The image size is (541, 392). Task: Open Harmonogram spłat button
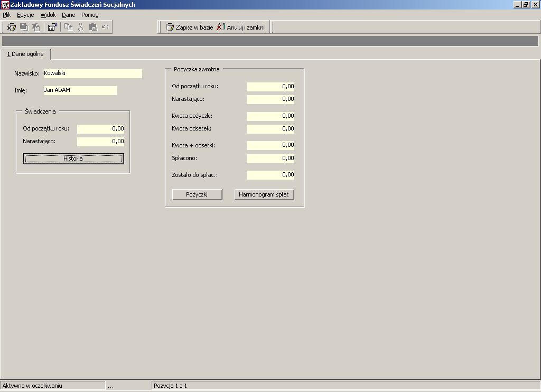(264, 194)
